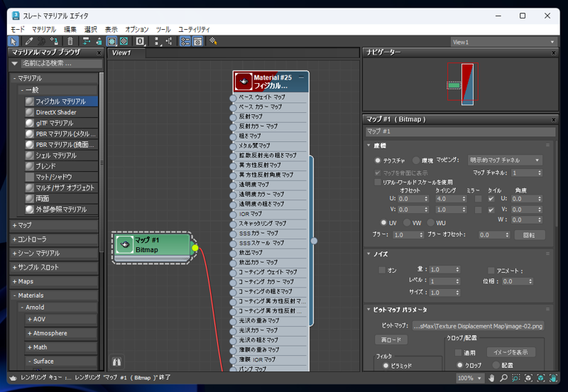Click Select by Material icon
The image size is (568, 392).
tap(213, 41)
